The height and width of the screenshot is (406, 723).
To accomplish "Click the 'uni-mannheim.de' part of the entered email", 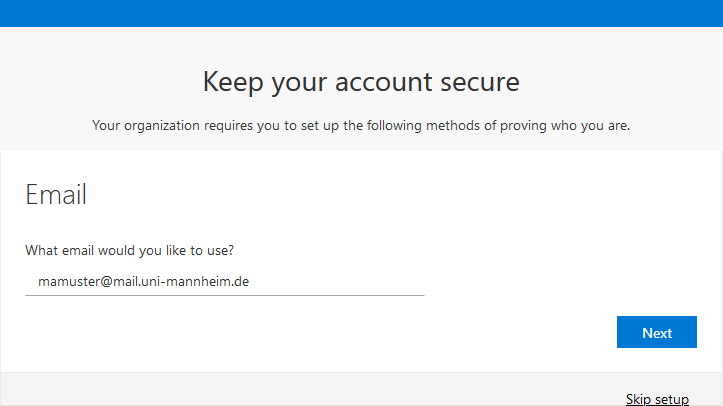I will pyautogui.click(x=195, y=282).
